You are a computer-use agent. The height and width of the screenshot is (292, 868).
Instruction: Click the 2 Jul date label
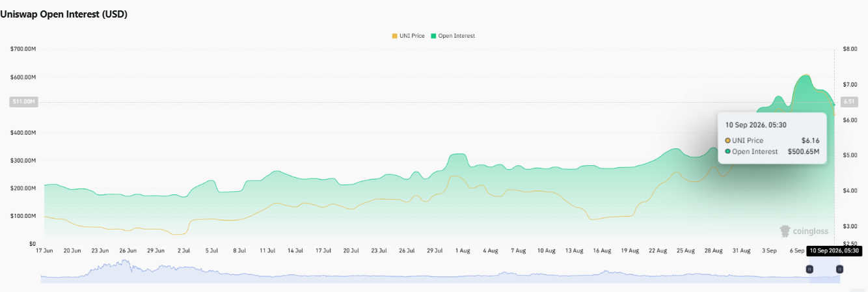point(184,250)
